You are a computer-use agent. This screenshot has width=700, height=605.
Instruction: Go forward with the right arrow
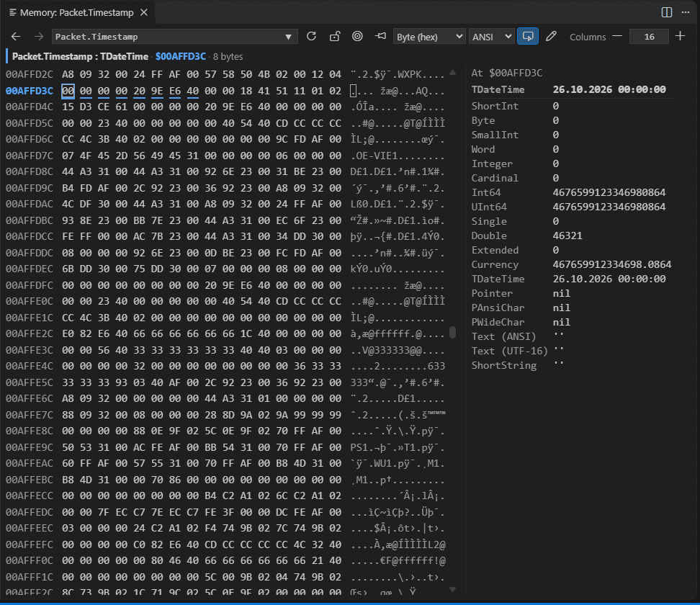(39, 37)
